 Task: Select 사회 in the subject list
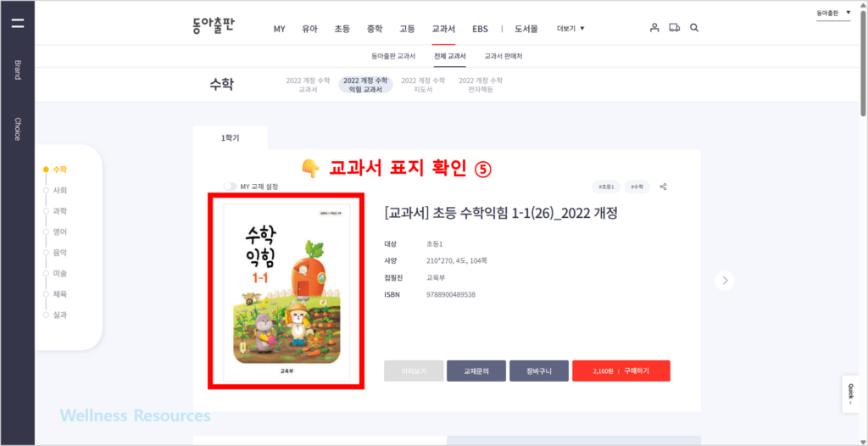(60, 190)
